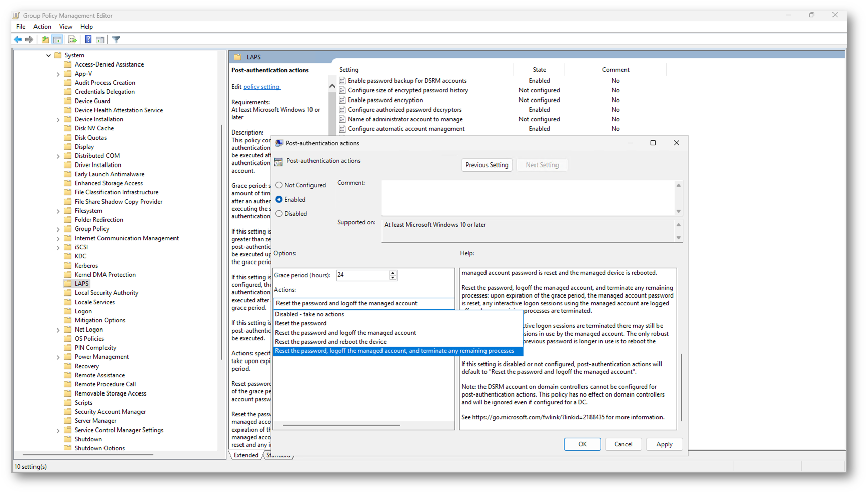
Task: Click the Export List toolbar icon
Action: (x=72, y=40)
